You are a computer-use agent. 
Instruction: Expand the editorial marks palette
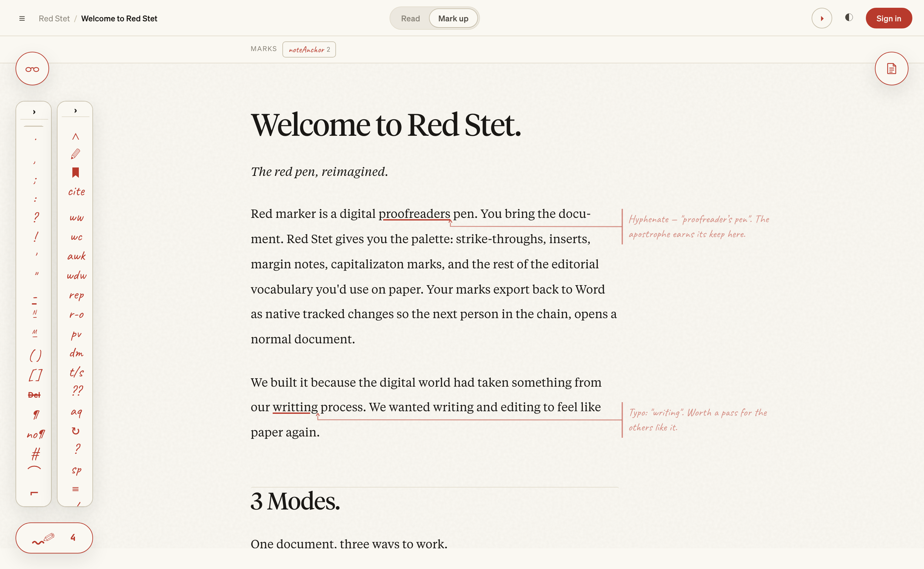75,111
